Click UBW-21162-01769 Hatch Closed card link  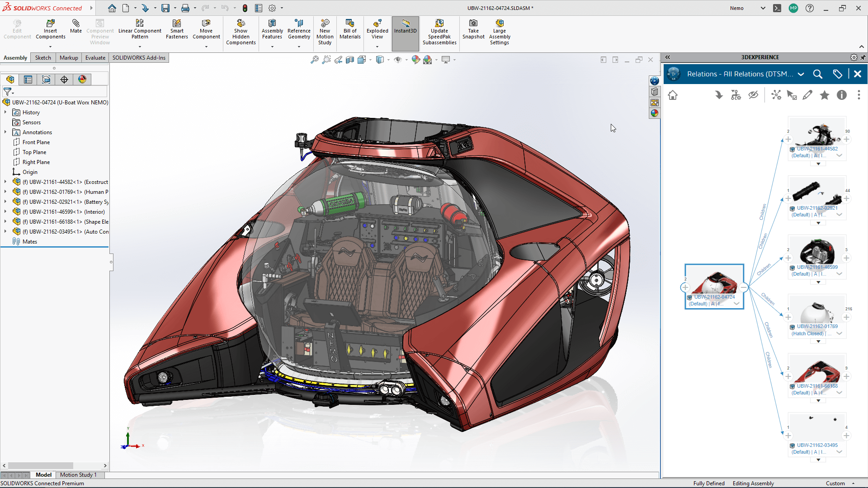click(x=817, y=327)
